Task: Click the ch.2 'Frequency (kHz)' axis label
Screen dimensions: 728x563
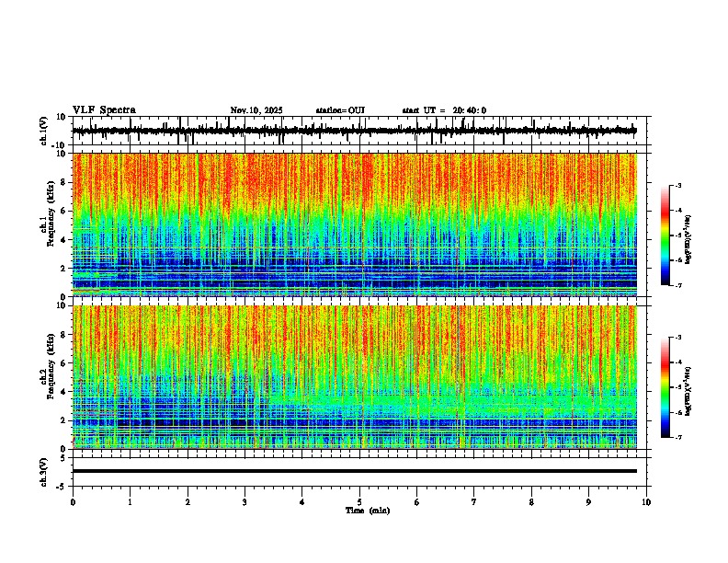Action: tap(51, 366)
